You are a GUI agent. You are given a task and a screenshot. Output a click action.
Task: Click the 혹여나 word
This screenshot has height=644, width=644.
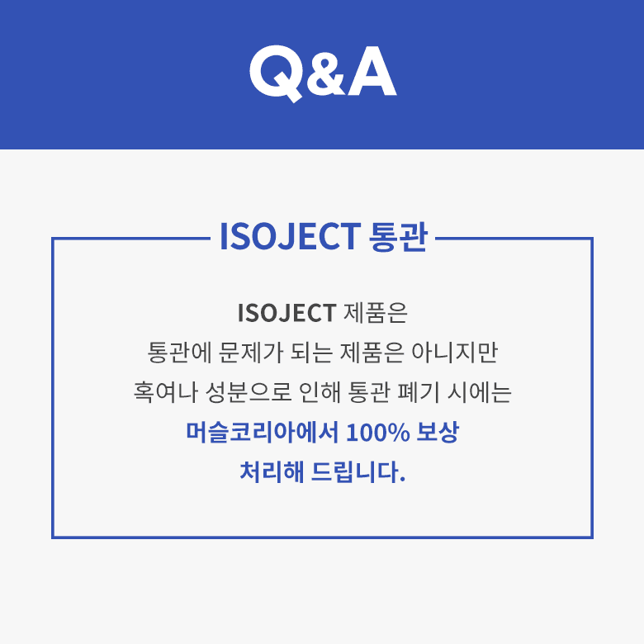click(x=165, y=392)
